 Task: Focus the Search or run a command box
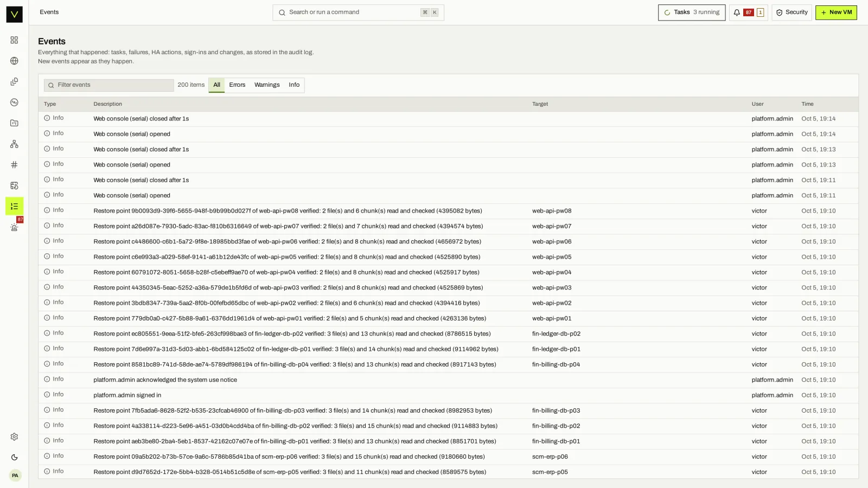358,12
